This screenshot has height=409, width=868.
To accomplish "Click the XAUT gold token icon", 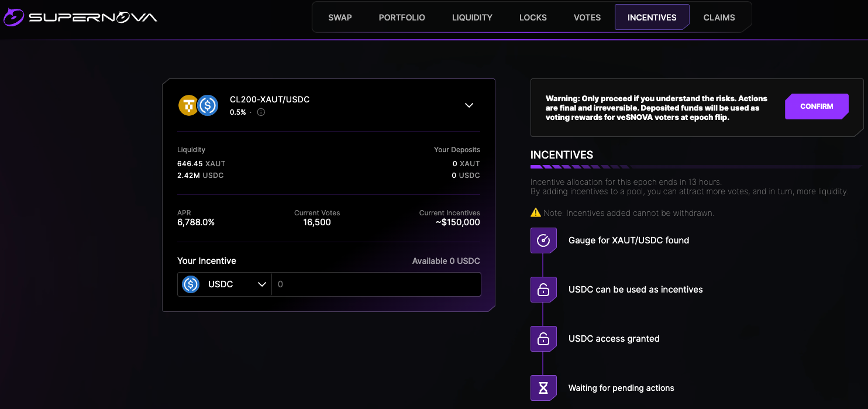I will (x=188, y=105).
